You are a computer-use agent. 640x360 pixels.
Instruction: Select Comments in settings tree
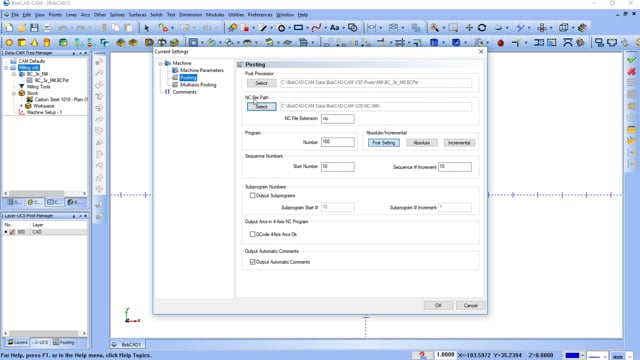(x=184, y=92)
